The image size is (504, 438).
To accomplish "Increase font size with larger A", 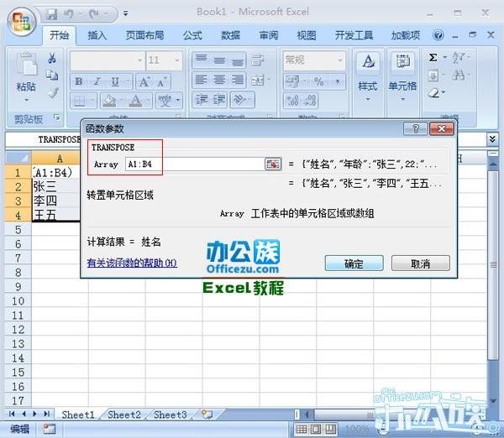I will [144, 81].
